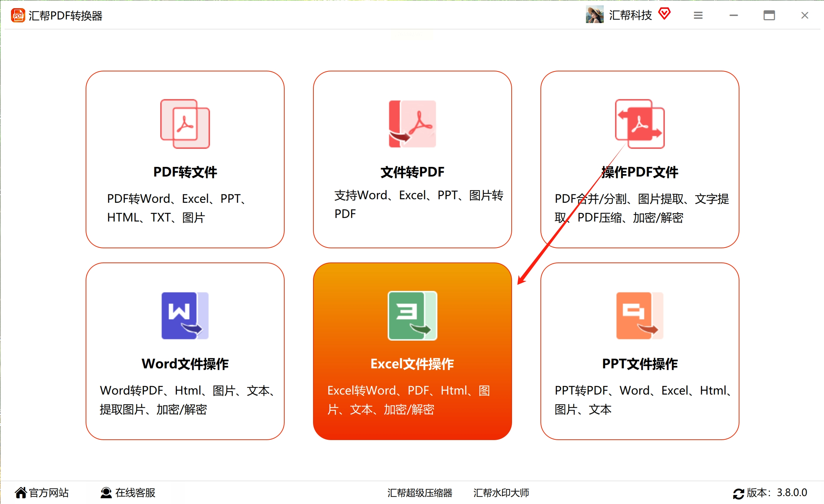The image size is (824, 504).
Task: Click the version refresh icon
Action: coord(738,493)
